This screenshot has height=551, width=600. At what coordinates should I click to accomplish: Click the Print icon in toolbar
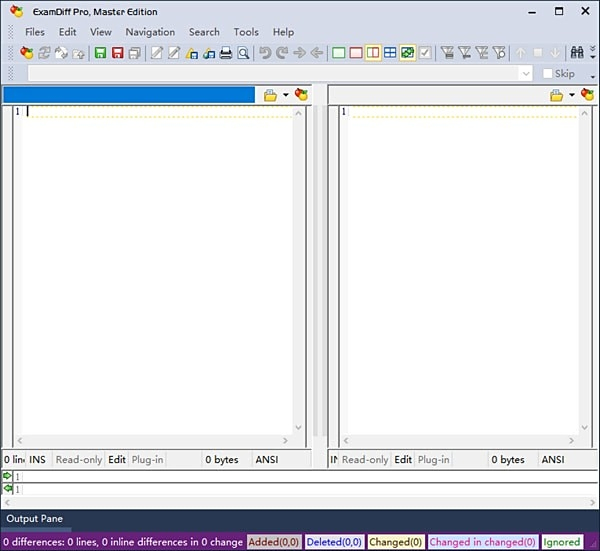click(x=226, y=53)
